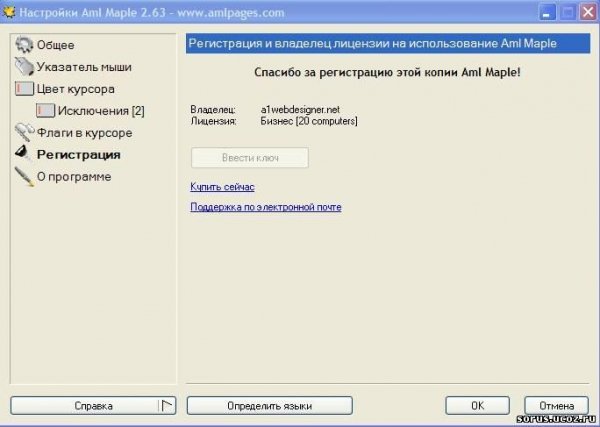This screenshot has width=600, height=427.
Task: Select the Цвет курсора section
Action: tap(75, 89)
